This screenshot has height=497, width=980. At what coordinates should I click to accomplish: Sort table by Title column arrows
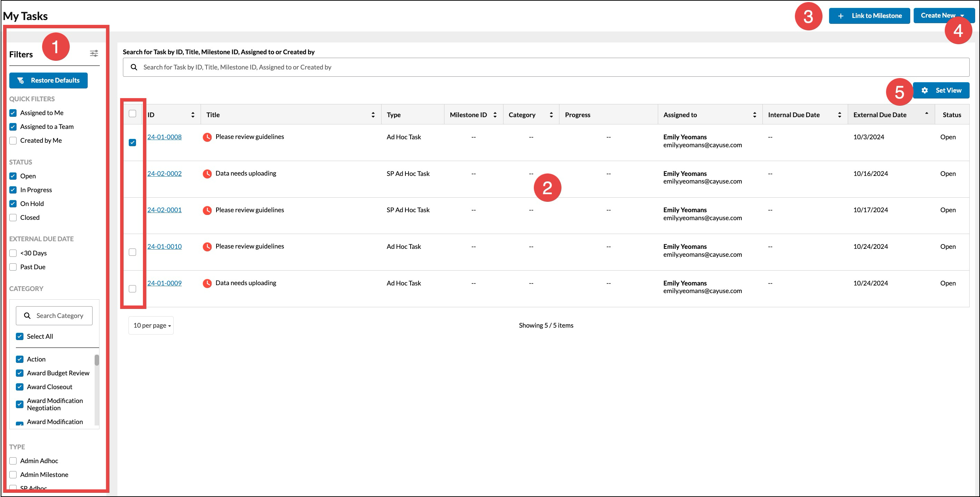coord(373,115)
